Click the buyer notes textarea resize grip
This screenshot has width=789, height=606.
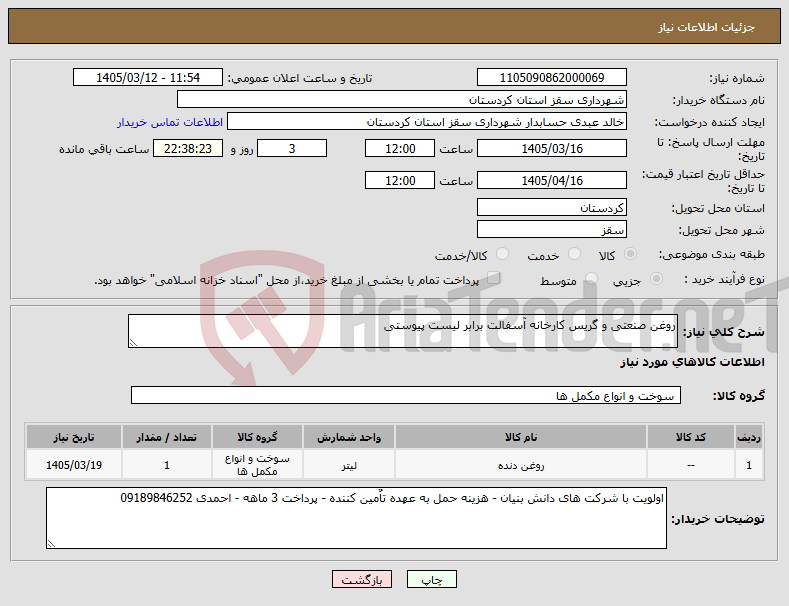(51, 544)
